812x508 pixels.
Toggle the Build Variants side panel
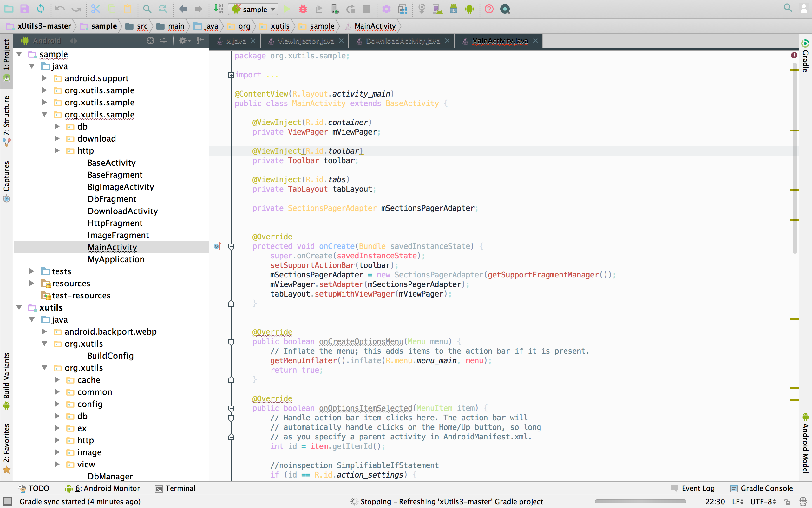[x=6, y=381]
